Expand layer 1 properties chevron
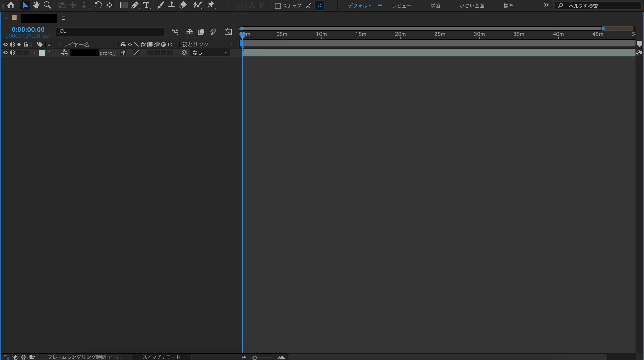Viewport: 644px width, 360px height. pyautogui.click(x=34, y=53)
